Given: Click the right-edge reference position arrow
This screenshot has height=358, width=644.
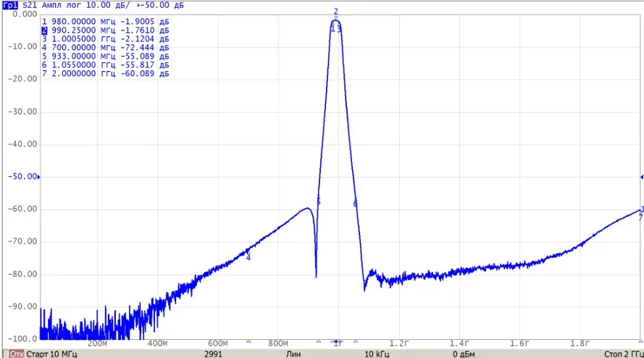Looking at the screenshot, I should (x=642, y=177).
